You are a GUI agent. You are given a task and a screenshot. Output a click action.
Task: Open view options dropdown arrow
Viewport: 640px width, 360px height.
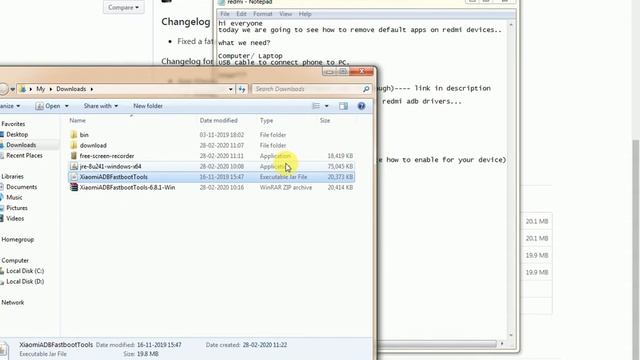327,106
